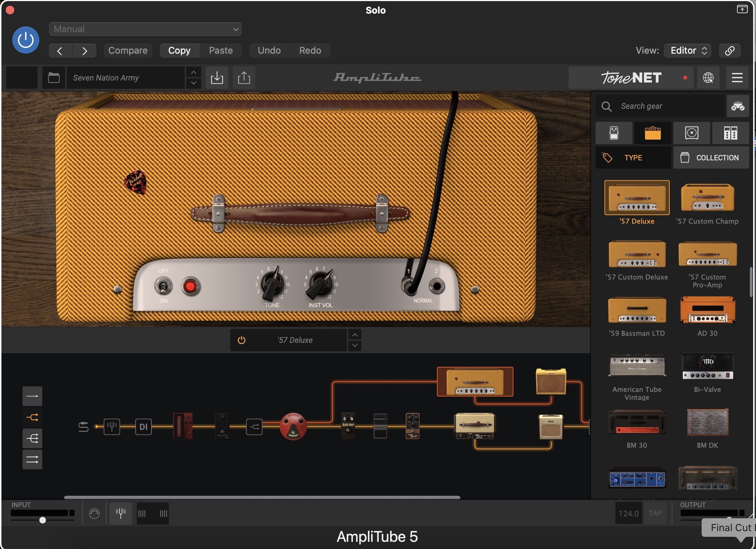Click the Undo button

[x=269, y=51]
